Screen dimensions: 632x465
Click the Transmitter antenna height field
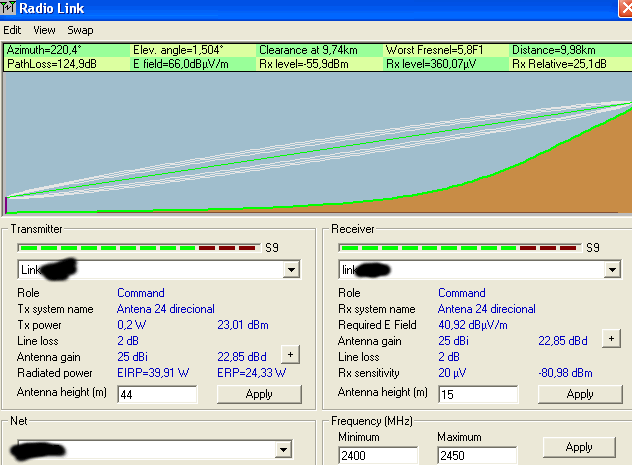tap(157, 394)
